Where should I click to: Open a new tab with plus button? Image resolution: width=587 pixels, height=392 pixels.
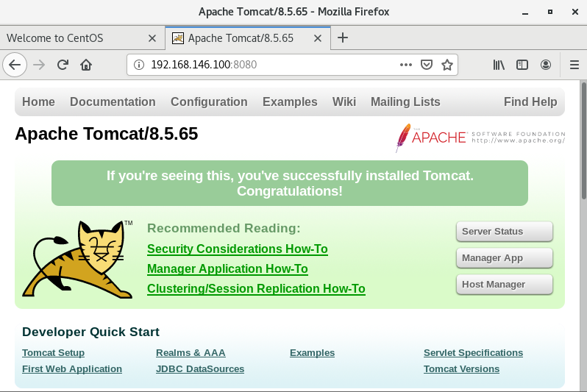click(343, 38)
